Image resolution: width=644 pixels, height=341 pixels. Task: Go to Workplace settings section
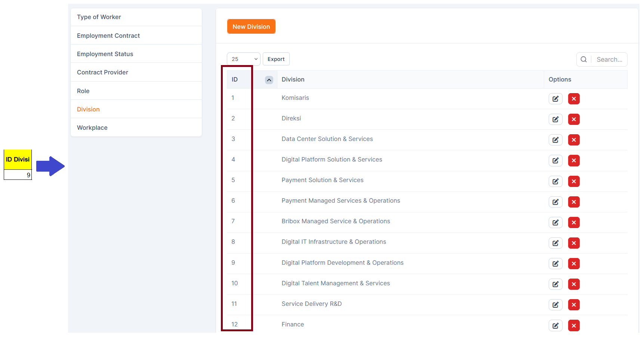92,128
